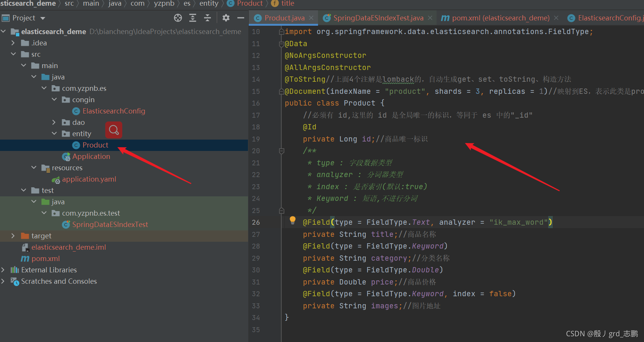The height and width of the screenshot is (342, 644).
Task: Click the locate/select opened file icon
Action: 178,18
